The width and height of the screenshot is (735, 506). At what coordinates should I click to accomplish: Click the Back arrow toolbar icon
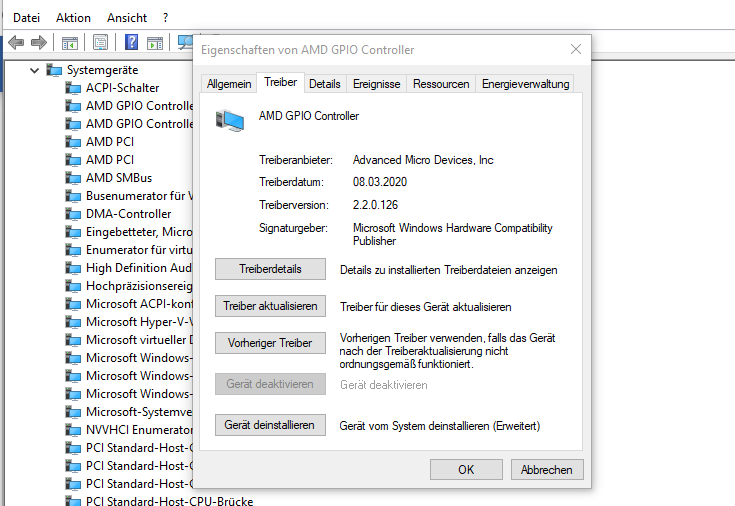[x=16, y=43]
